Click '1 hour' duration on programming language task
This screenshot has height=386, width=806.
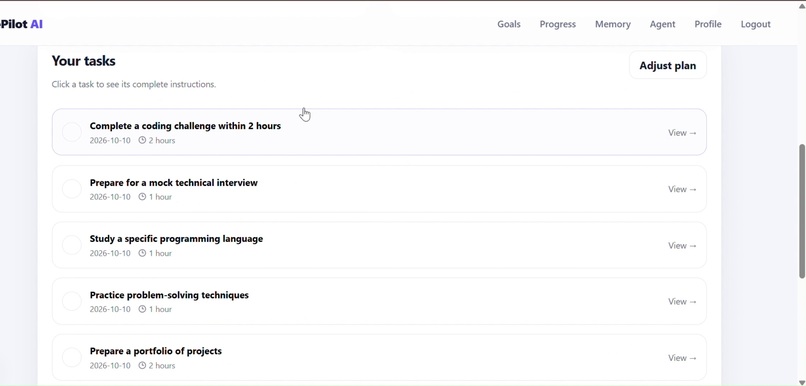pos(160,253)
